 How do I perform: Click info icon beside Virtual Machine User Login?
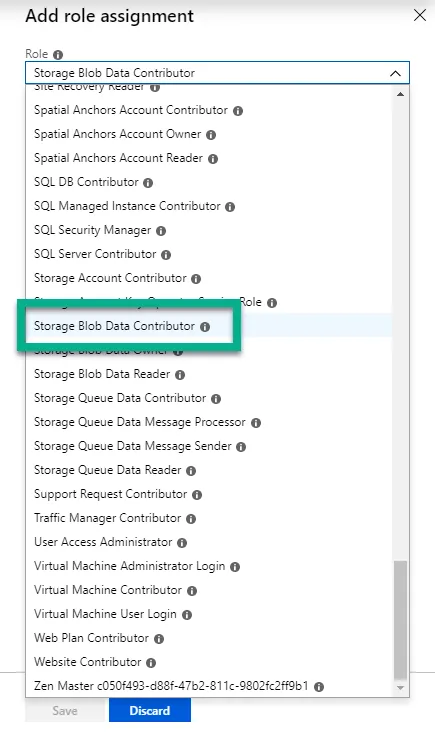187,615
